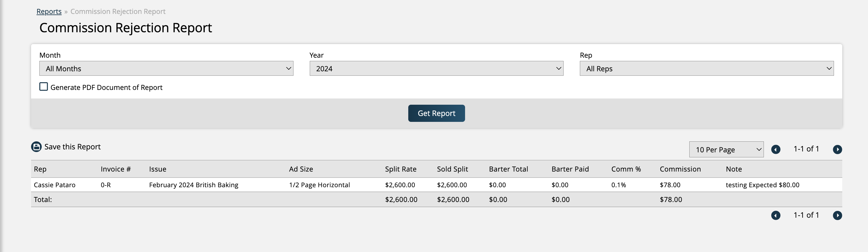The image size is (868, 252).
Task: Open the Rep dropdown showing All Reps
Action: click(x=706, y=68)
